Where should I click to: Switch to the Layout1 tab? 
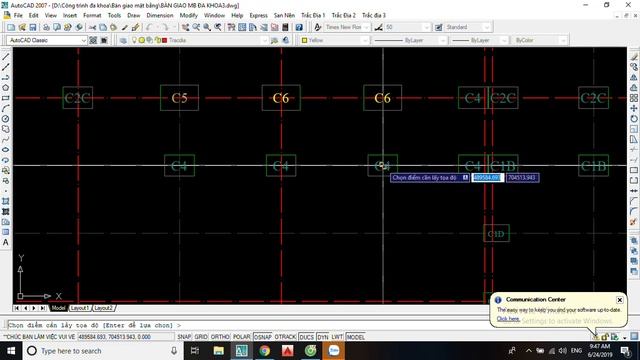click(x=79, y=308)
